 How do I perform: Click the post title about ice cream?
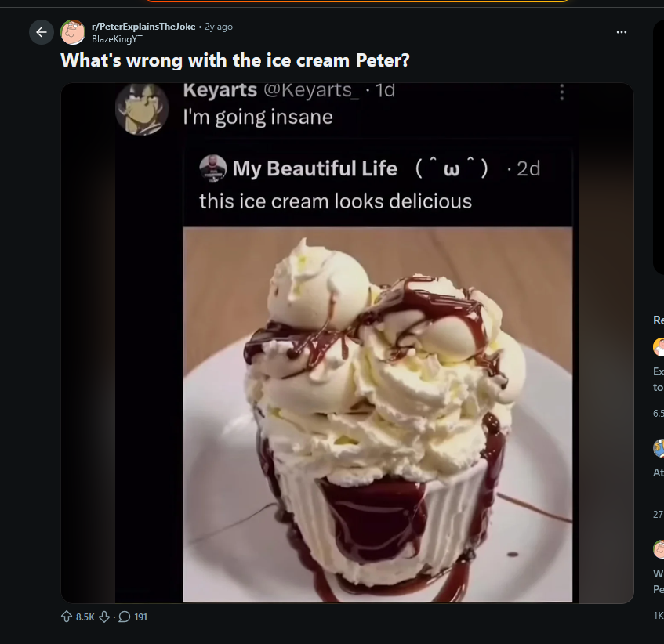[235, 60]
